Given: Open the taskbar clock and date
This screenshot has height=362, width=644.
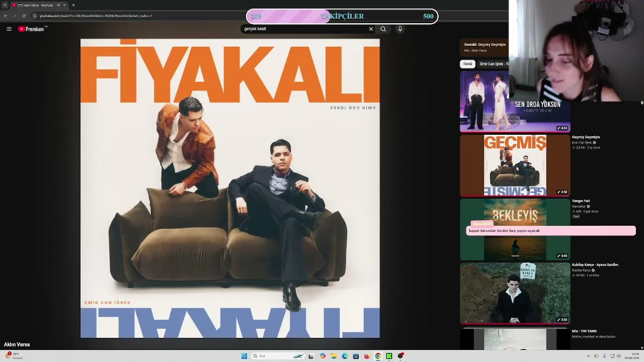Looking at the screenshot, I should click(631, 356).
